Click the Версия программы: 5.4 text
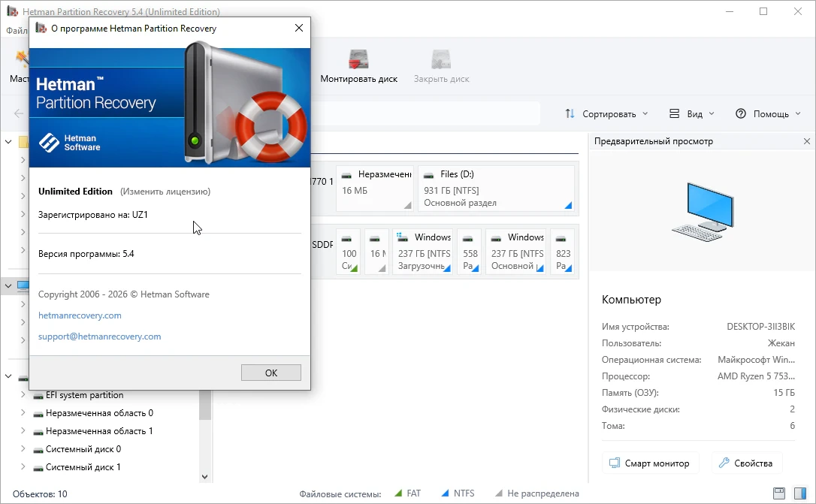Viewport: 816px width, 504px height. [x=86, y=254]
